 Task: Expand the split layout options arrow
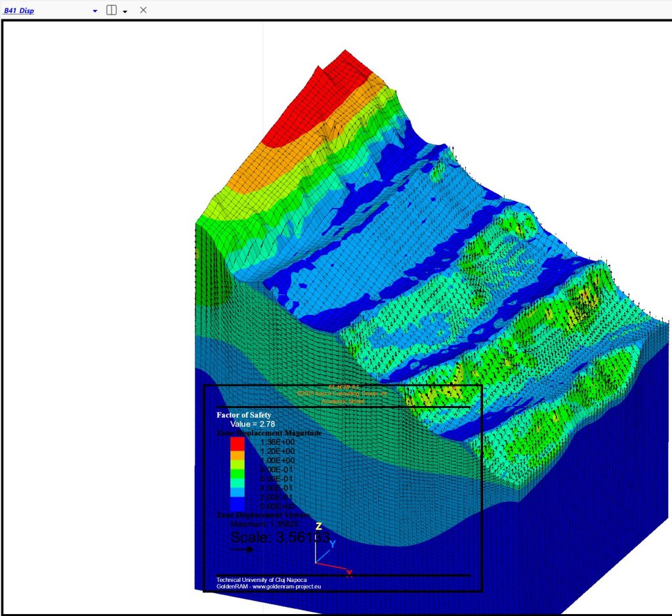(125, 12)
